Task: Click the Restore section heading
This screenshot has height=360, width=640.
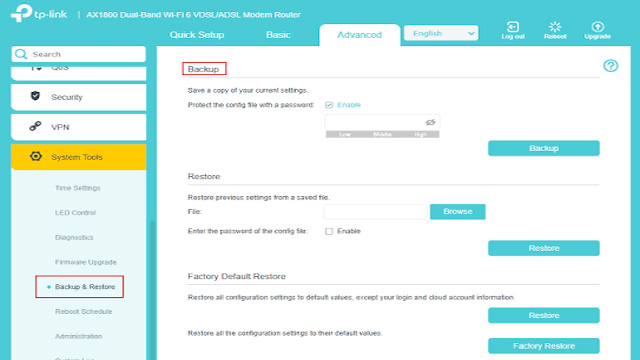Action: [204, 176]
